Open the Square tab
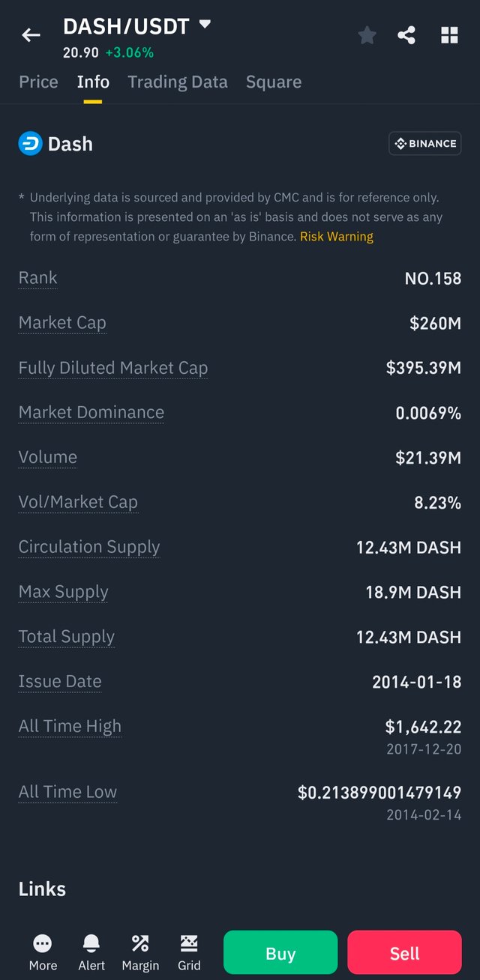Image resolution: width=480 pixels, height=980 pixels. pos(274,82)
